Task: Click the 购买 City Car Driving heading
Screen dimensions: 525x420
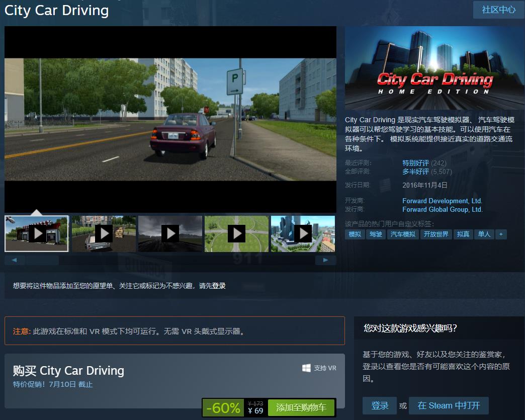Action: (x=68, y=371)
